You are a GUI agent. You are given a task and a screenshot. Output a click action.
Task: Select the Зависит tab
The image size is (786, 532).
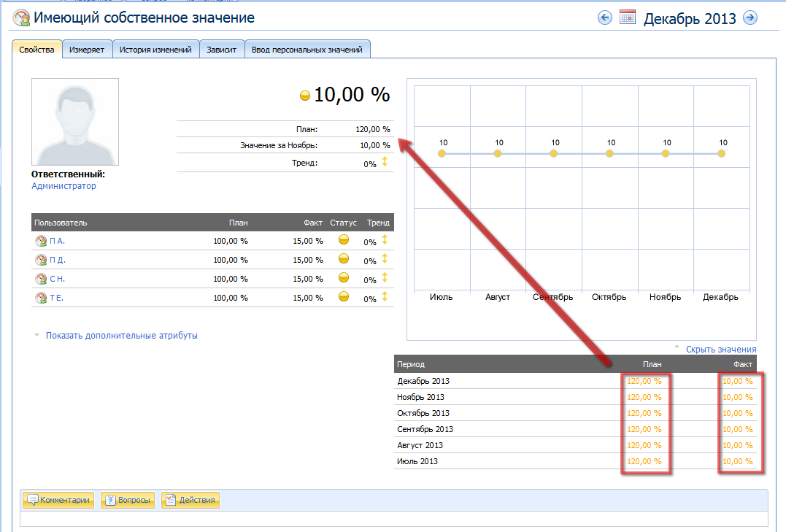(x=222, y=50)
